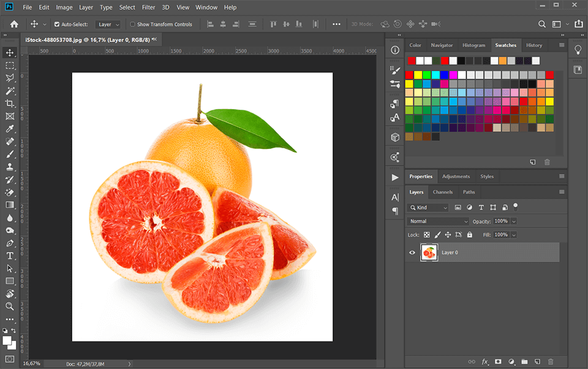Screen dimensions: 588x369
Task: Select the Blur drop tool
Action: point(10,218)
